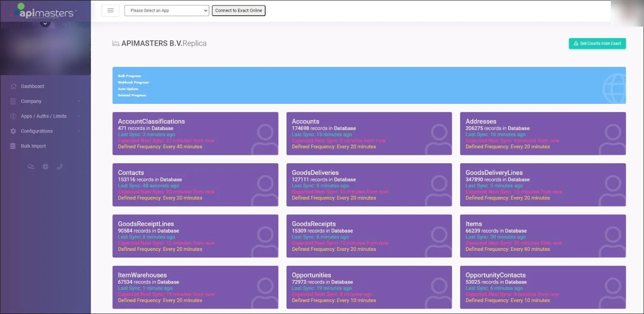The height and width of the screenshot is (314, 644).
Task: Click the round icon between chat and phone
Action: [45, 167]
